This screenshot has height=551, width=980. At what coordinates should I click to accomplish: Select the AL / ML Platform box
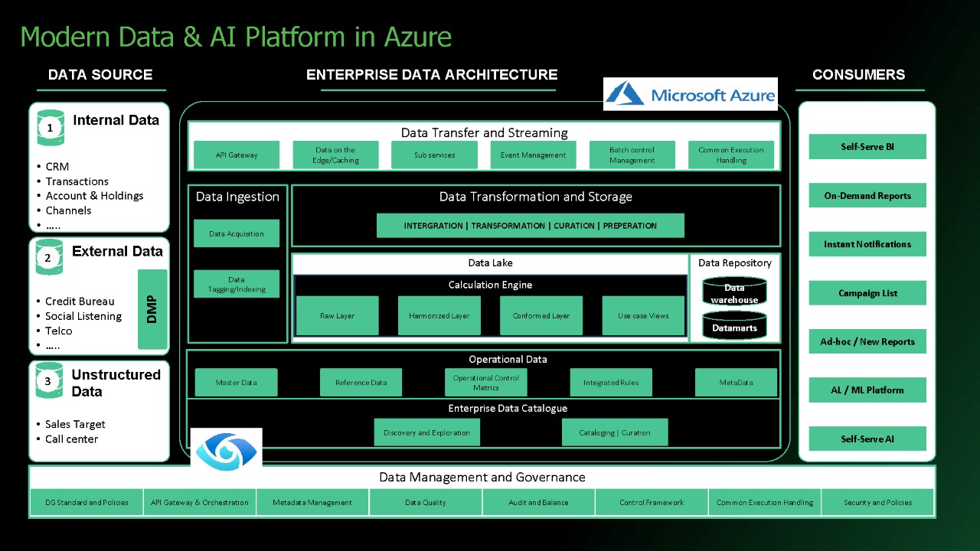tap(867, 390)
